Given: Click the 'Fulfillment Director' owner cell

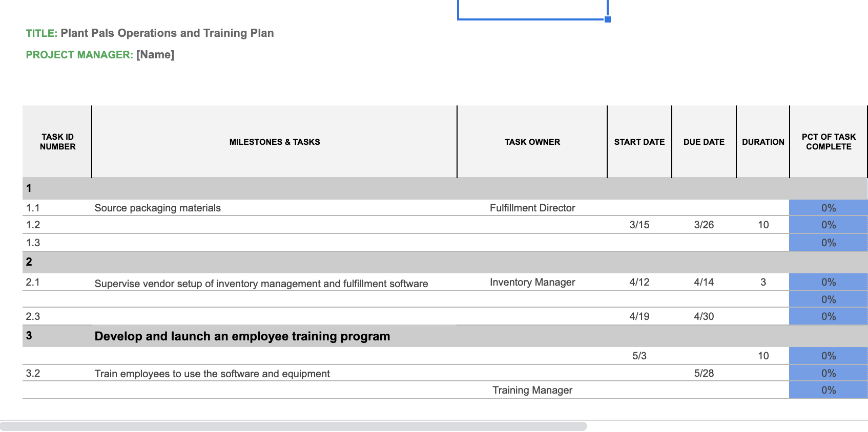Looking at the screenshot, I should point(532,208).
